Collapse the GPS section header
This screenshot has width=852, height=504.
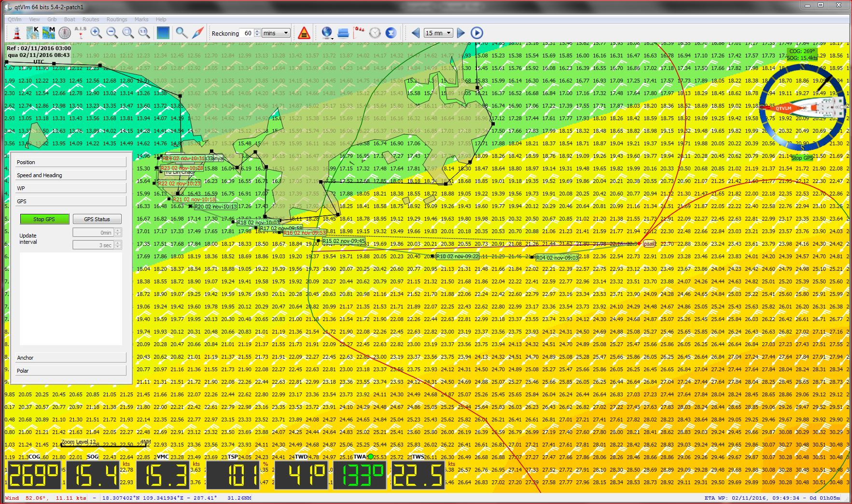click(71, 201)
